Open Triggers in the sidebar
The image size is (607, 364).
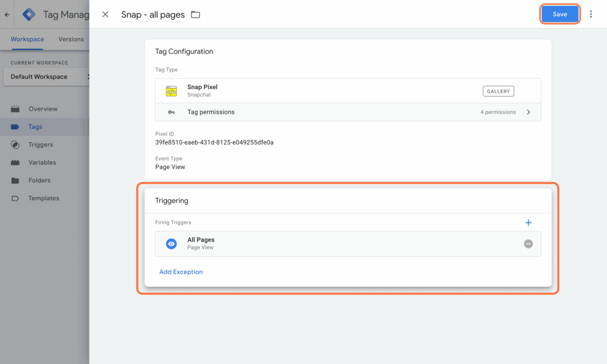(44, 145)
